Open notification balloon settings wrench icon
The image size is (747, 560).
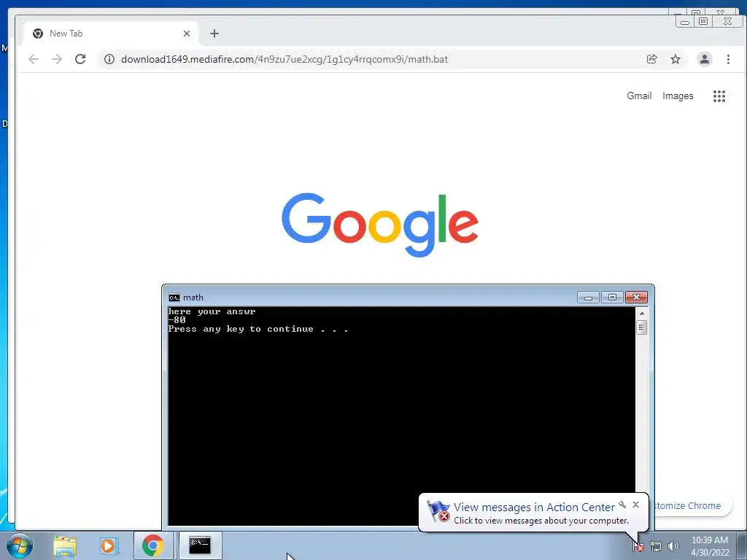tap(622, 505)
